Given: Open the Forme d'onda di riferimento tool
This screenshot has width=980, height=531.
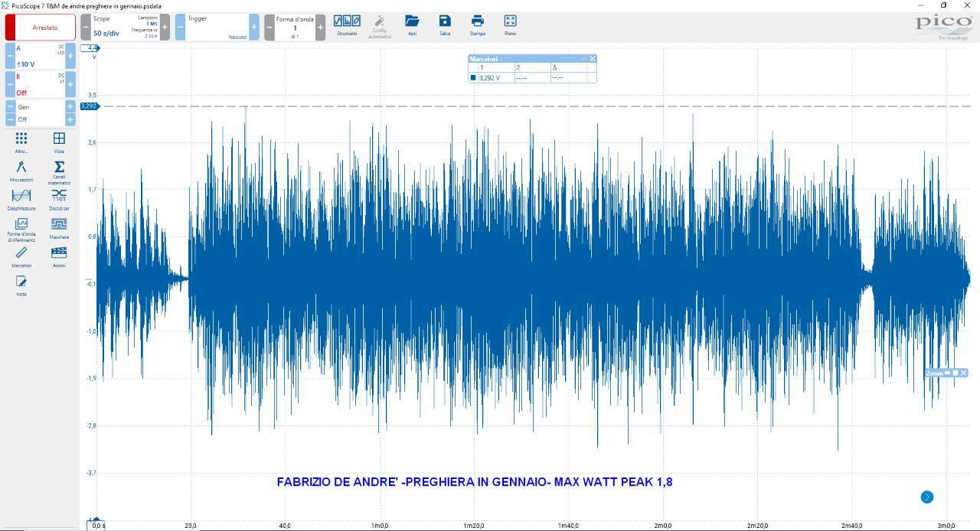Looking at the screenshot, I should [21, 230].
